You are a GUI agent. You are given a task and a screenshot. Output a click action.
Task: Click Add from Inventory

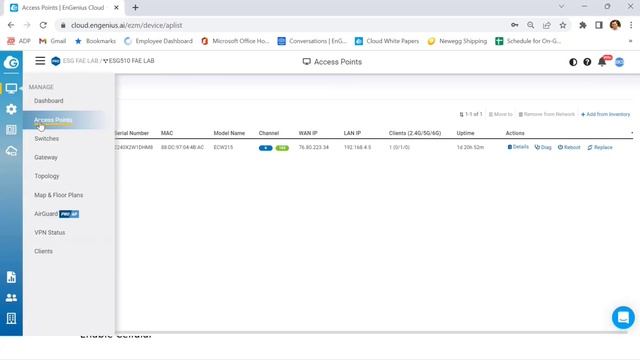coord(606,114)
